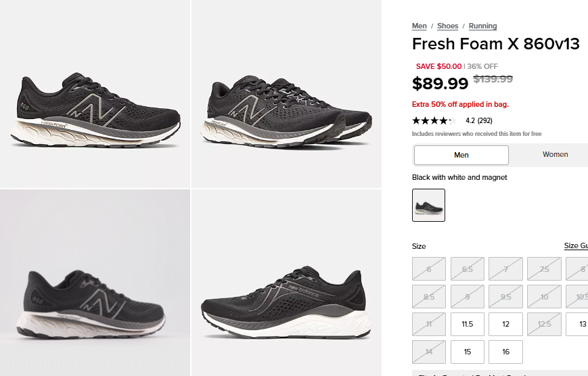Viewport: 588px width, 376px height.
Task: Open the Size Guide link
Action: pos(576,245)
